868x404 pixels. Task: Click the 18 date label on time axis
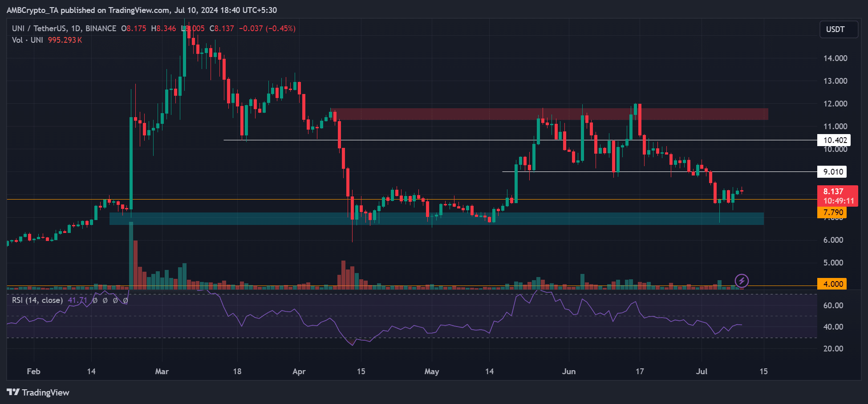coord(237,371)
